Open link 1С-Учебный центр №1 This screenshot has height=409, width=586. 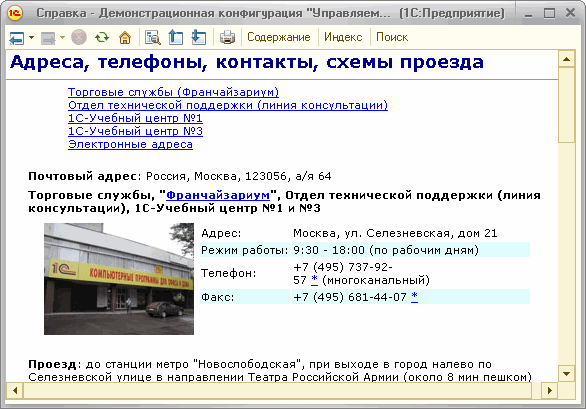click(135, 118)
